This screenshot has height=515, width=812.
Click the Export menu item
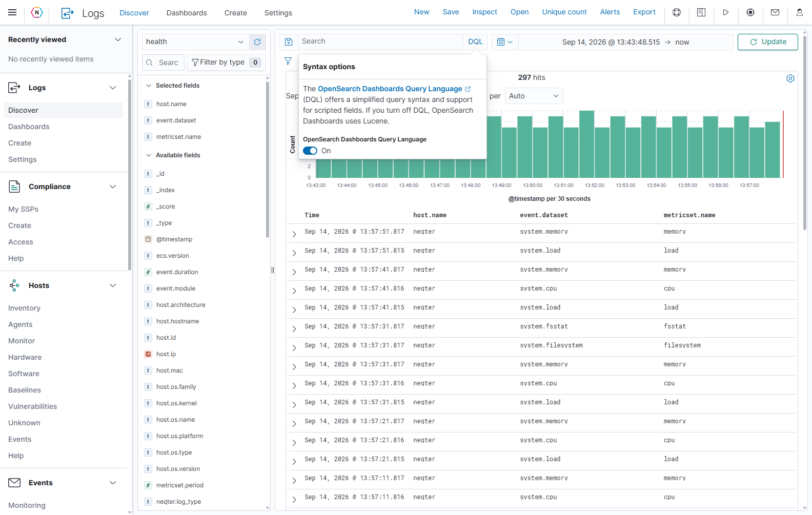click(x=644, y=12)
